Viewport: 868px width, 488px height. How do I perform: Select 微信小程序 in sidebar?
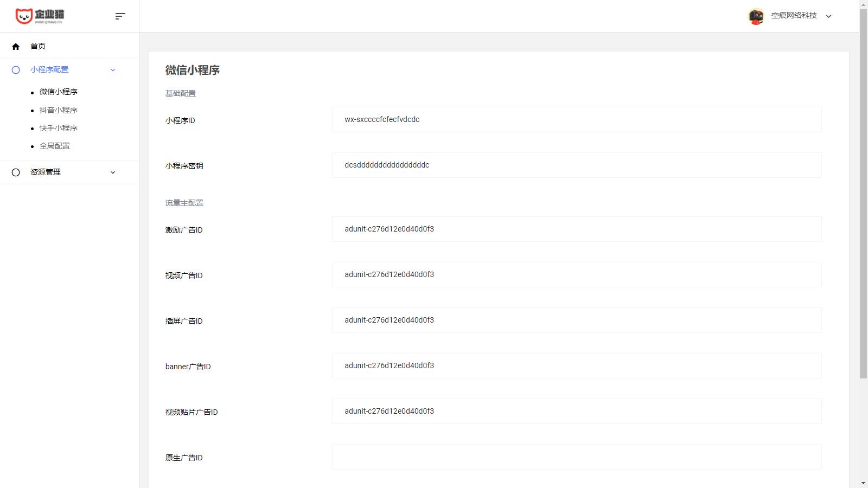(x=59, y=92)
